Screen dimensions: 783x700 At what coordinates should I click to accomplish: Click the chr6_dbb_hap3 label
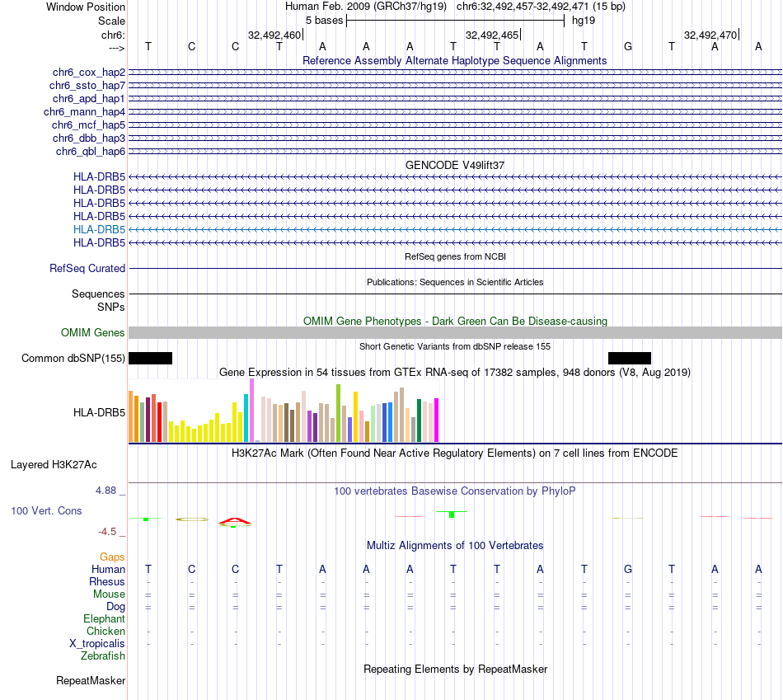pos(89,138)
